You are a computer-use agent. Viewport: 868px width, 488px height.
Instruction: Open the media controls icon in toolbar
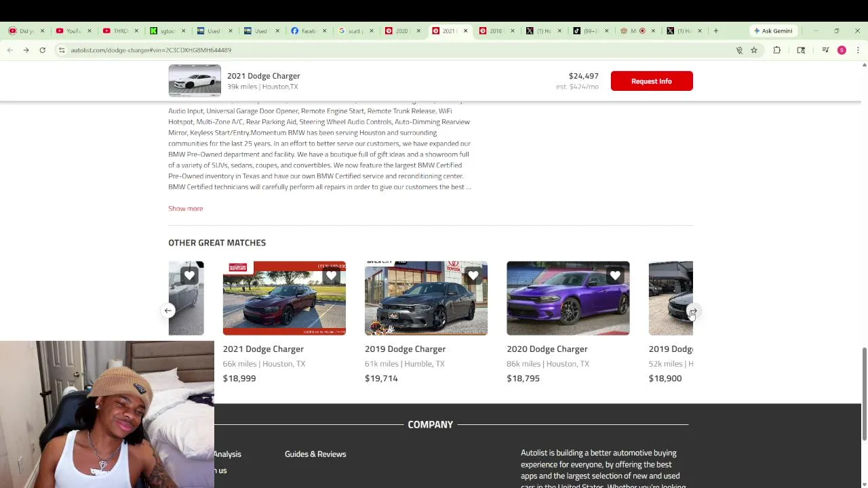pyautogui.click(x=825, y=50)
